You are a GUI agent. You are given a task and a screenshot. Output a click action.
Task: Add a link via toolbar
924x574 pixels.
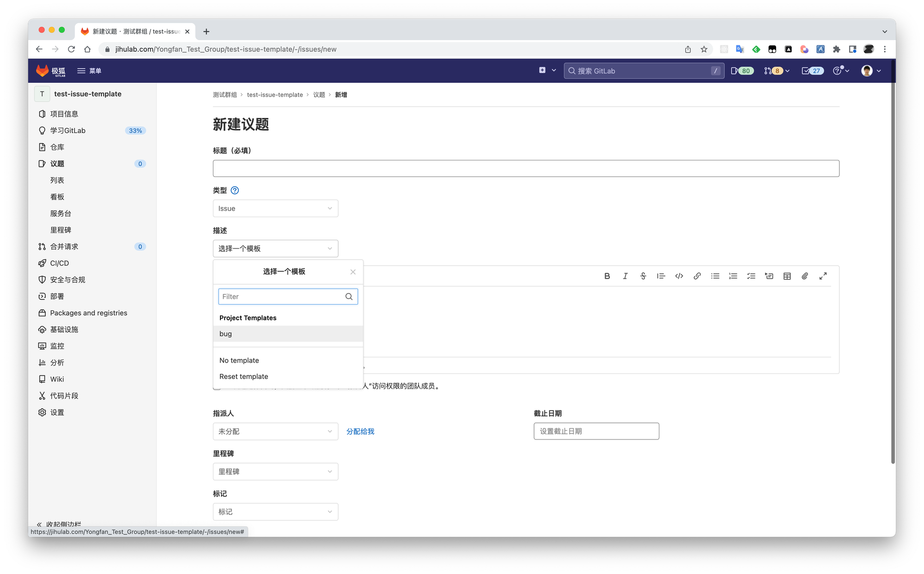click(697, 276)
